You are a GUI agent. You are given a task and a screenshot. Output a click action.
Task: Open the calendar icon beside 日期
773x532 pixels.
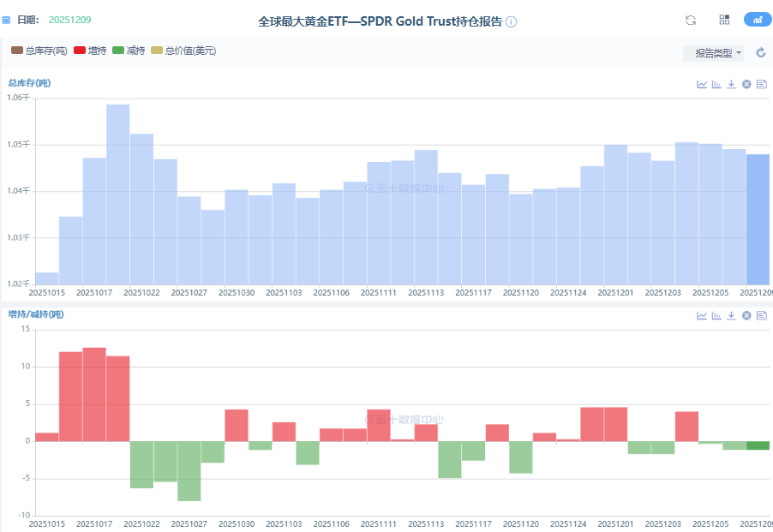click(6, 21)
